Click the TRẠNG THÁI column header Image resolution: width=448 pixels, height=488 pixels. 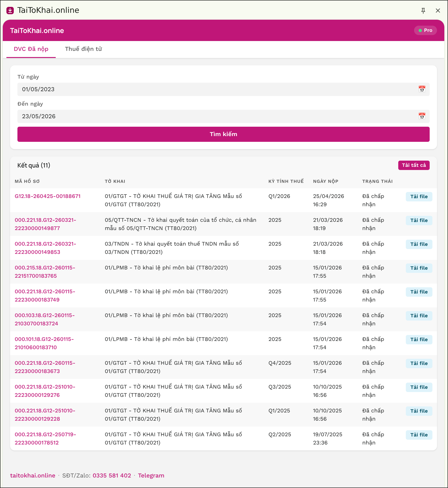pos(377,181)
